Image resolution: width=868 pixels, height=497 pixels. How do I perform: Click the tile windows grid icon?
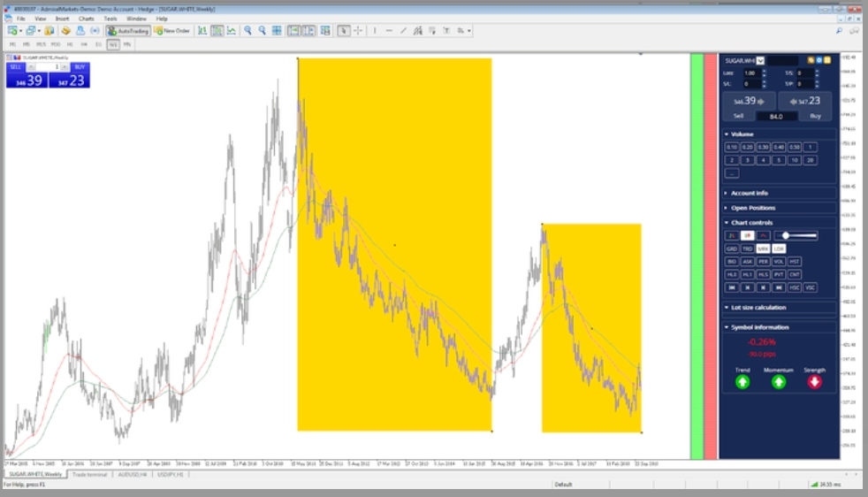277,30
